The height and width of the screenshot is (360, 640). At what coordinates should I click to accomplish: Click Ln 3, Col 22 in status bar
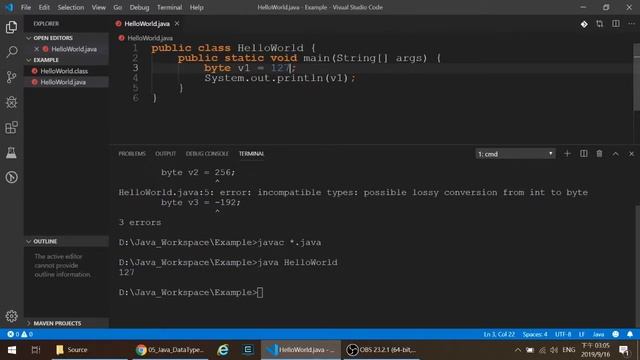click(x=499, y=334)
